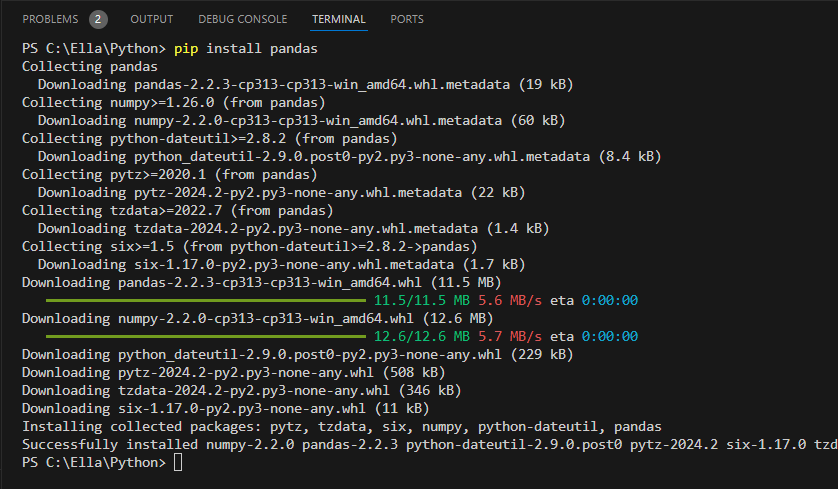Click 'Downloading numpy-2.2.0 ... (12.6 MB)' line
The width and height of the screenshot is (838, 489).
258,319
